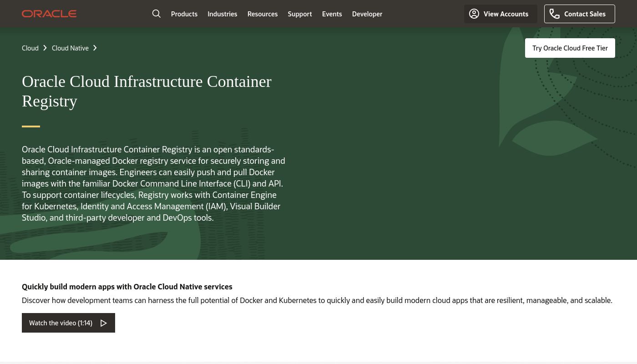Open the Products menu
The width and height of the screenshot is (637, 364).
pos(184,14)
